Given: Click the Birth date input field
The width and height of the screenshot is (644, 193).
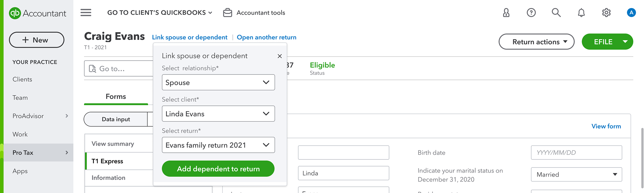Looking at the screenshot, I should click(x=576, y=153).
